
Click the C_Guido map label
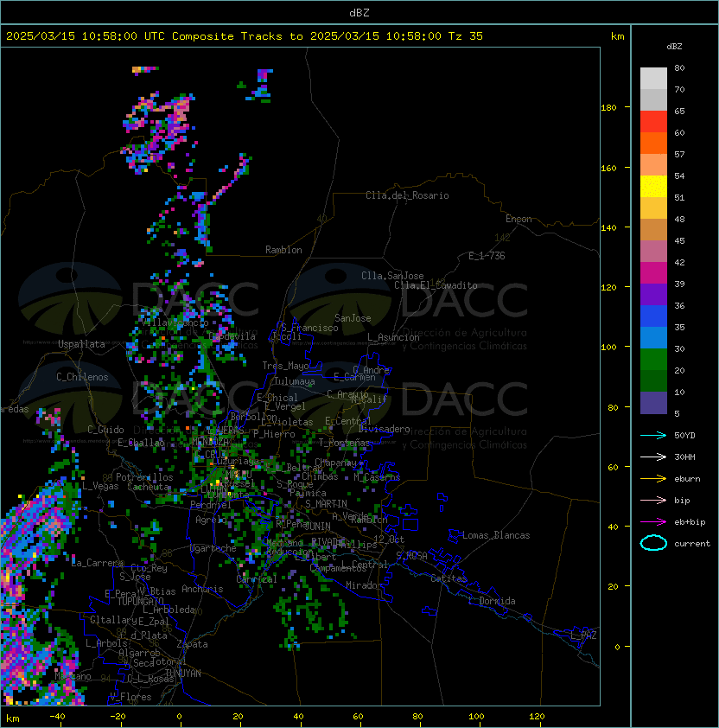105,430
